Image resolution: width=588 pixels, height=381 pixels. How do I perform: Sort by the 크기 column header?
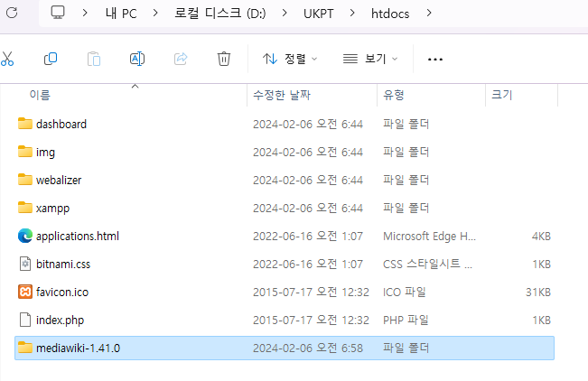point(502,96)
